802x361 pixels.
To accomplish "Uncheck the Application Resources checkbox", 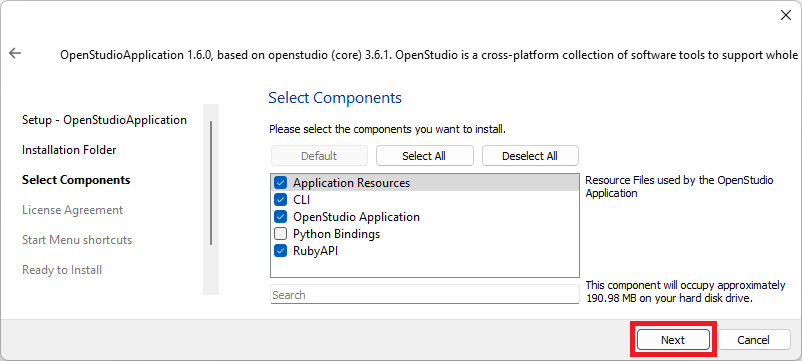I will (280, 183).
